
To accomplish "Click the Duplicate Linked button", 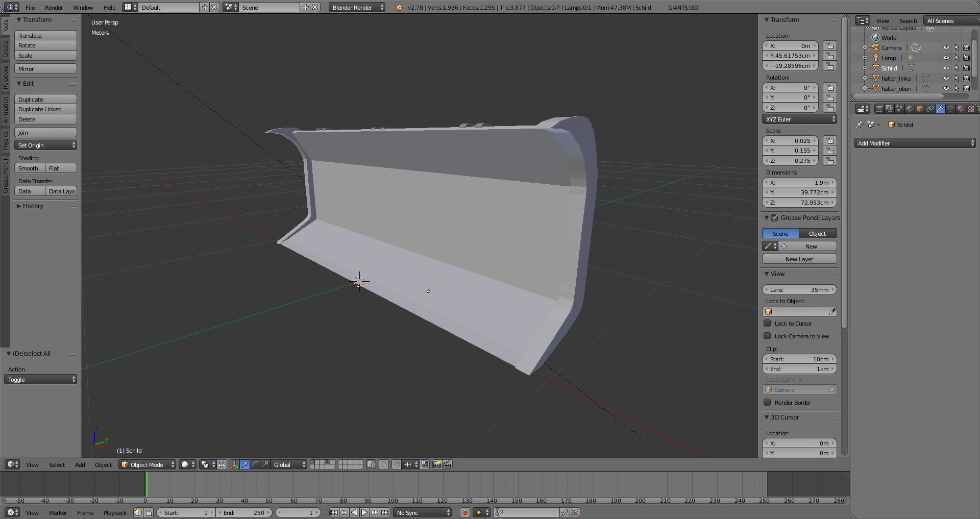I will [45, 109].
